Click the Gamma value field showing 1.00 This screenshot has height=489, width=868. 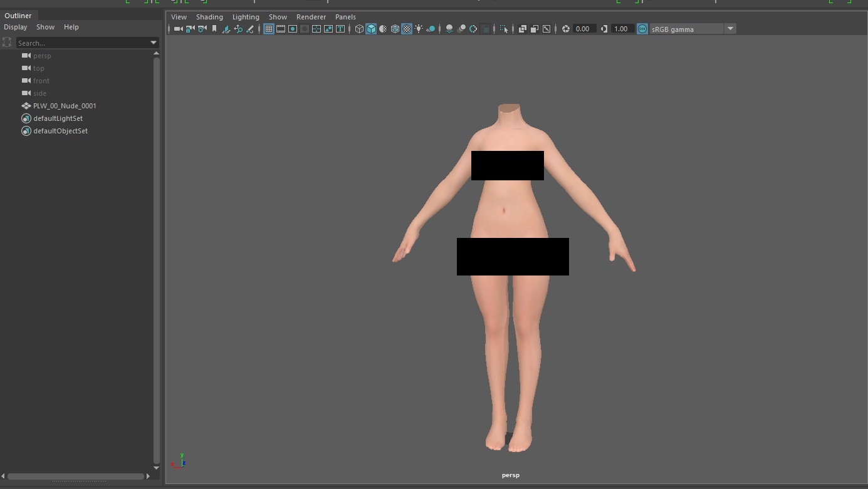click(x=621, y=29)
